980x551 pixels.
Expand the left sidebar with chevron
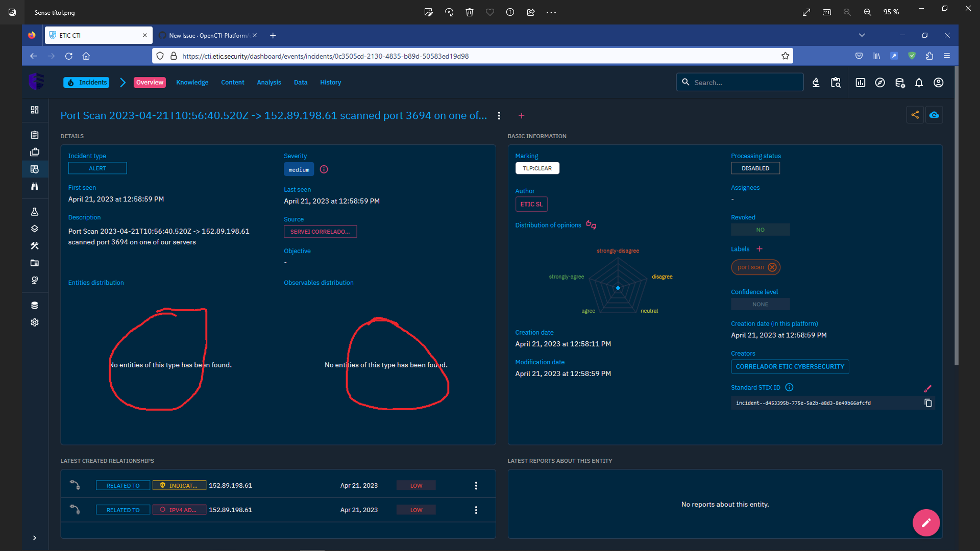(x=35, y=538)
